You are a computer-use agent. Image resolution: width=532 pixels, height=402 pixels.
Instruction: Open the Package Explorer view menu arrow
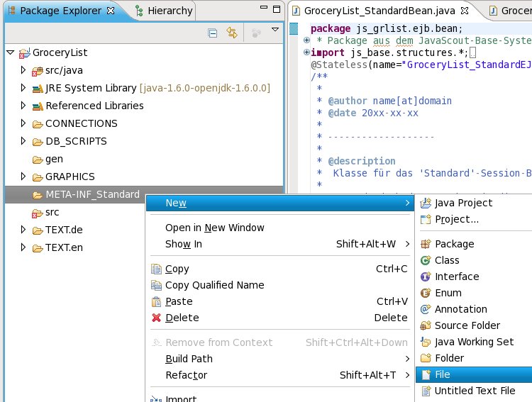275,30
